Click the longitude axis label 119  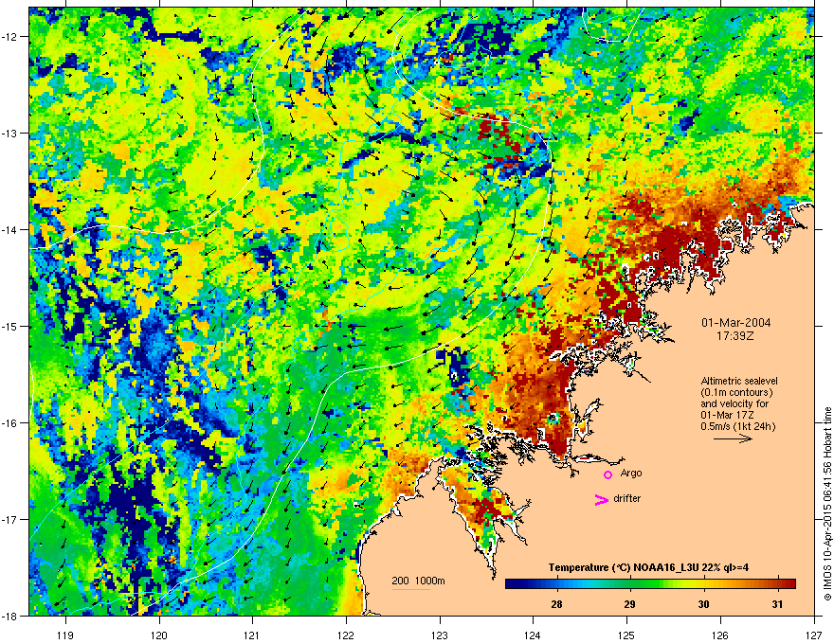coord(65,635)
